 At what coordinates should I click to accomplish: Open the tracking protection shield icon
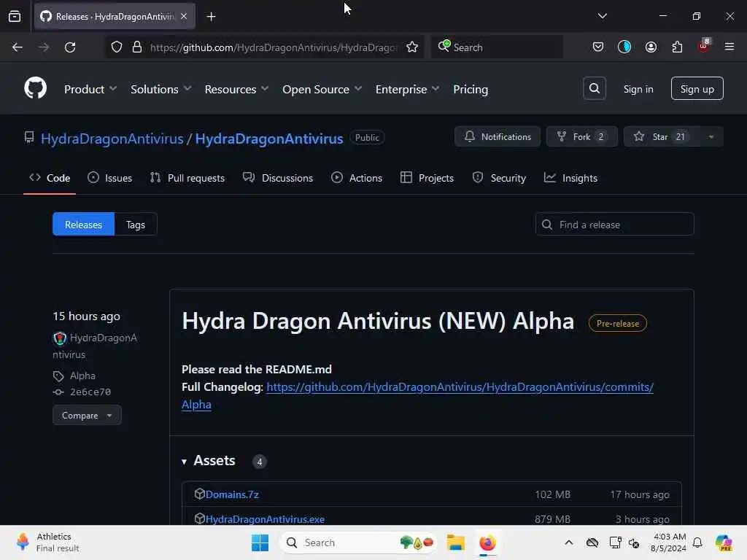(117, 47)
